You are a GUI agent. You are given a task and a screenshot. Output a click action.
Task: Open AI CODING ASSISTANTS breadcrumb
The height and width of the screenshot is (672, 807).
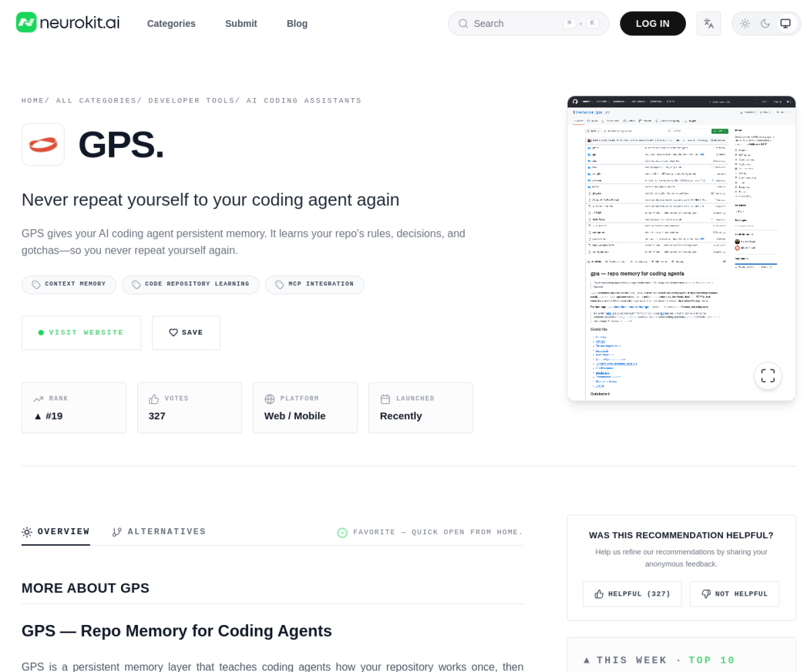click(x=304, y=101)
